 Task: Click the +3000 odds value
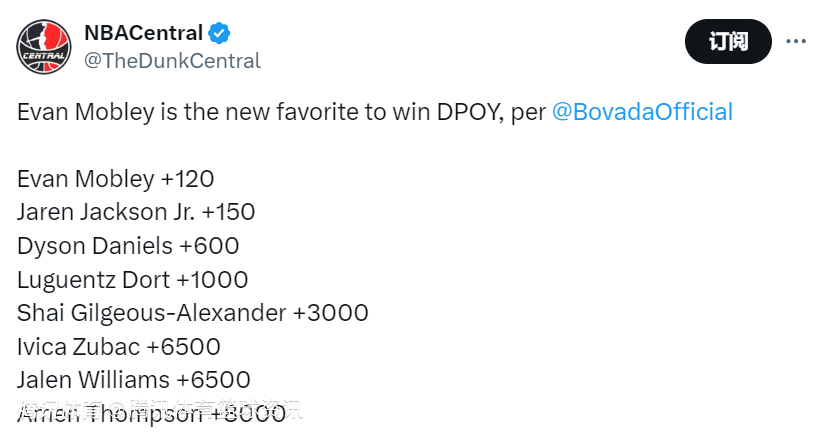pos(331,313)
